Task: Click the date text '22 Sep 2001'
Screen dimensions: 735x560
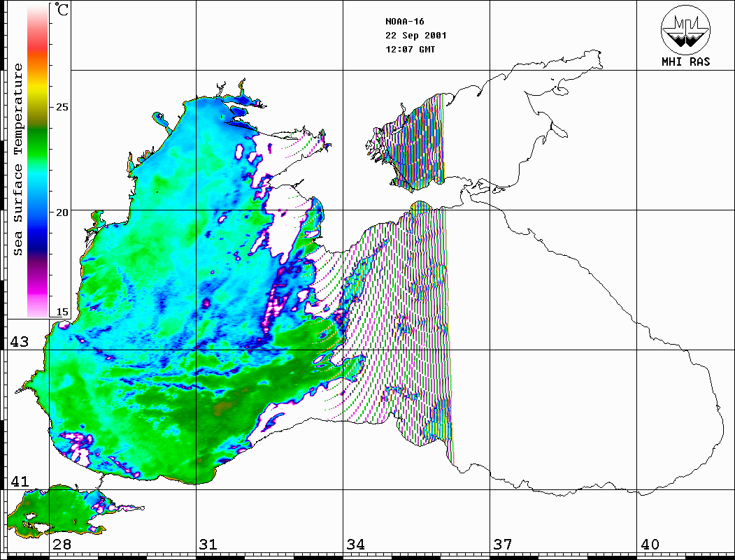Action: click(416, 36)
